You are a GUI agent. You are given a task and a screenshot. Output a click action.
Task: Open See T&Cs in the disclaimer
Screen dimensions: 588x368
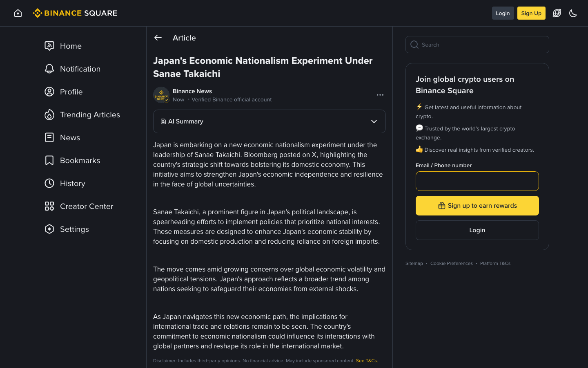[366, 361]
